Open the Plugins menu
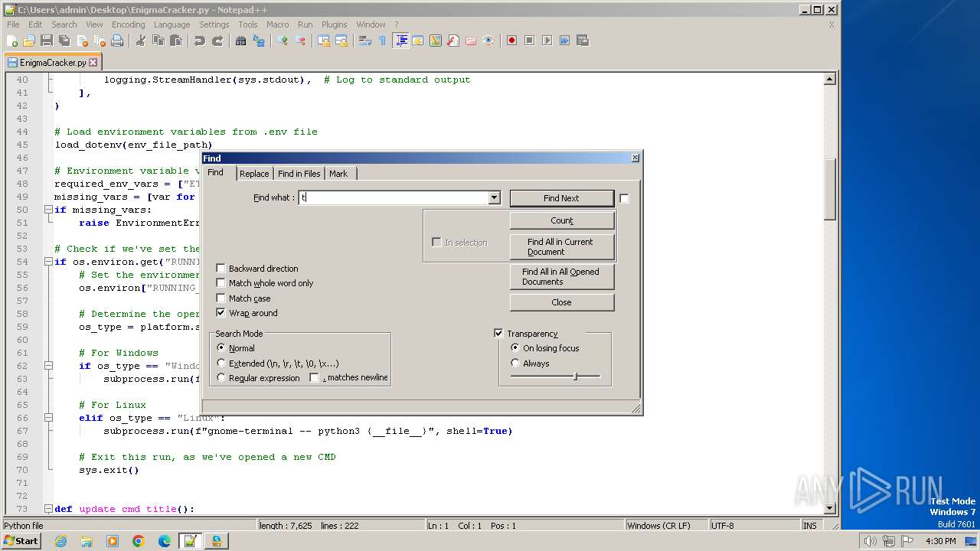 coord(334,24)
